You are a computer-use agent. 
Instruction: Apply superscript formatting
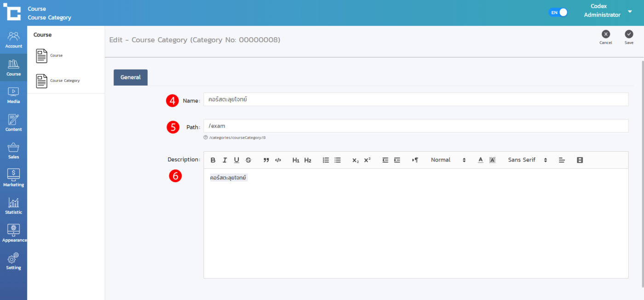point(367,160)
